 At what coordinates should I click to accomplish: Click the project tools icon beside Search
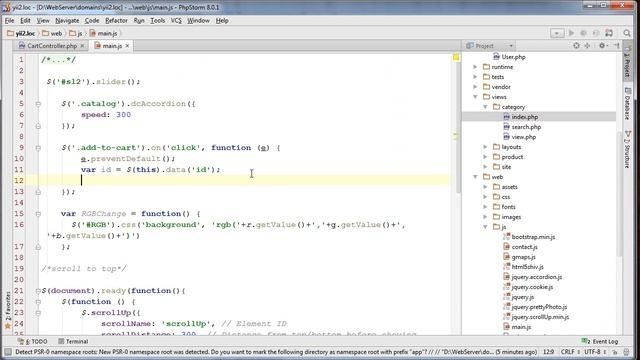(x=609, y=33)
